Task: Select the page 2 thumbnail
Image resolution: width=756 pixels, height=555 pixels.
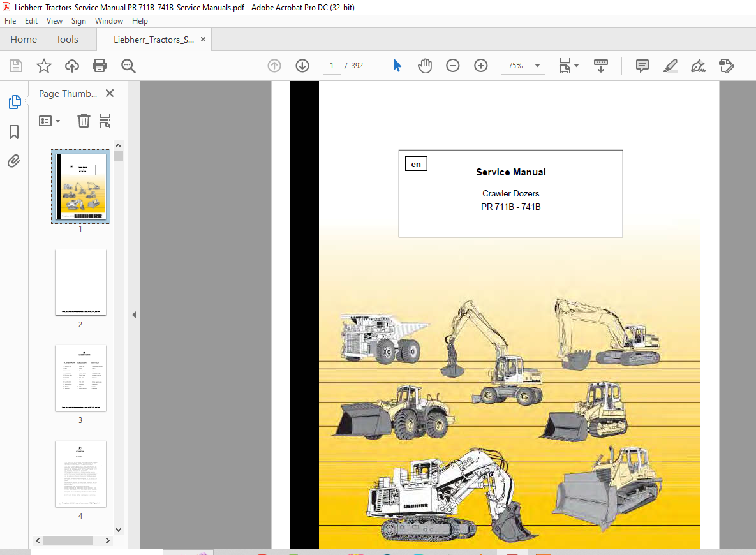Action: [80, 283]
